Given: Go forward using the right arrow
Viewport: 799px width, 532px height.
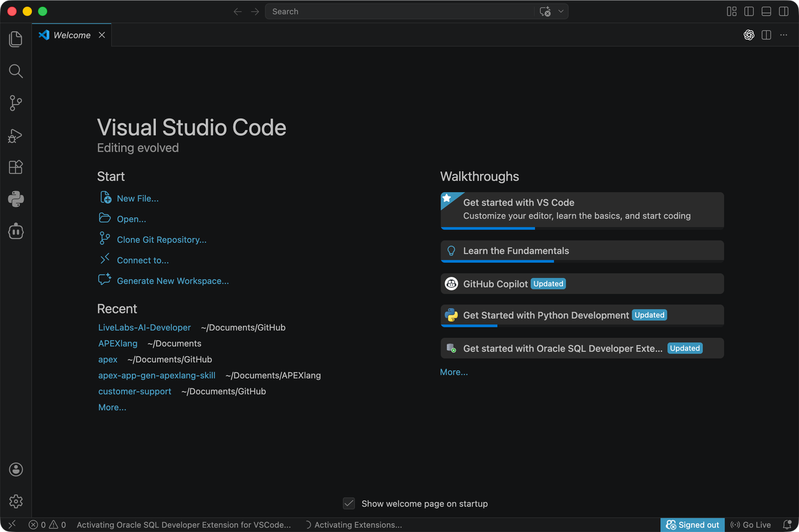Looking at the screenshot, I should 255,11.
